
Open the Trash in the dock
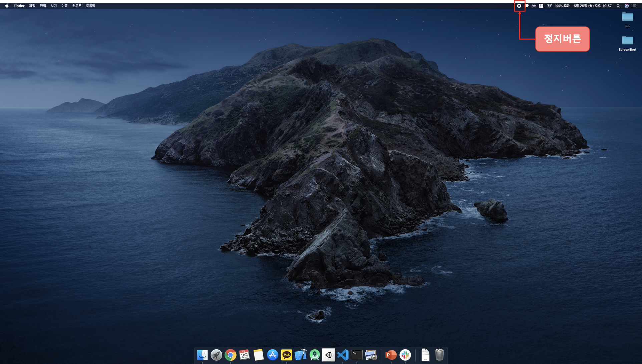point(439,355)
